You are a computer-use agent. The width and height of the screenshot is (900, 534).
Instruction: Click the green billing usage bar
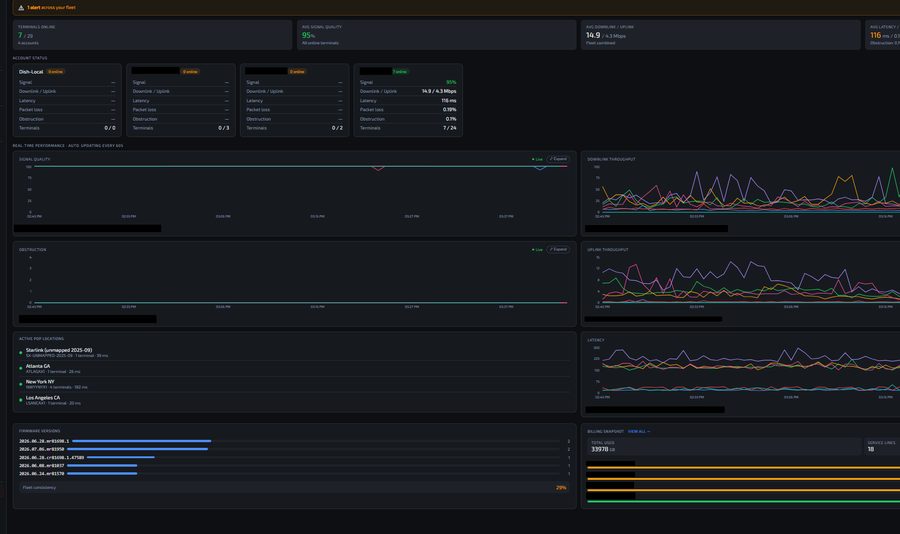pyautogui.click(x=743, y=501)
